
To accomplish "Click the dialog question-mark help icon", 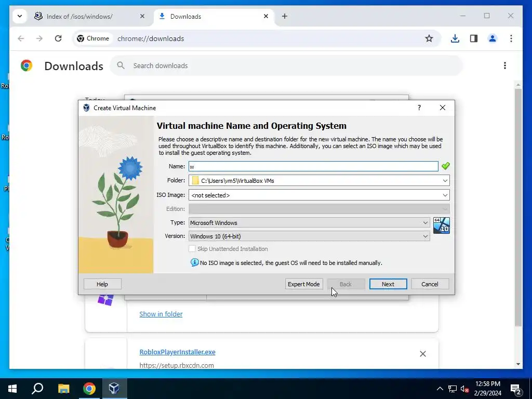I will click(x=419, y=108).
